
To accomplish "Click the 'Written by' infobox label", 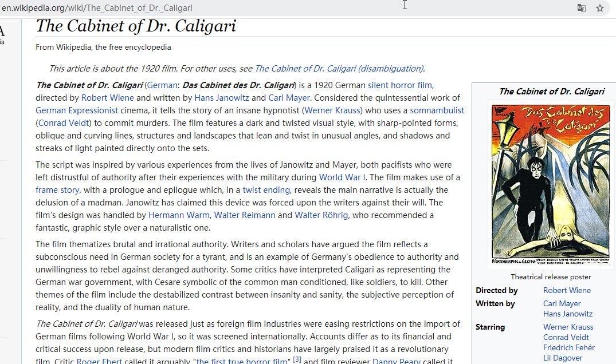I will [x=495, y=303].
